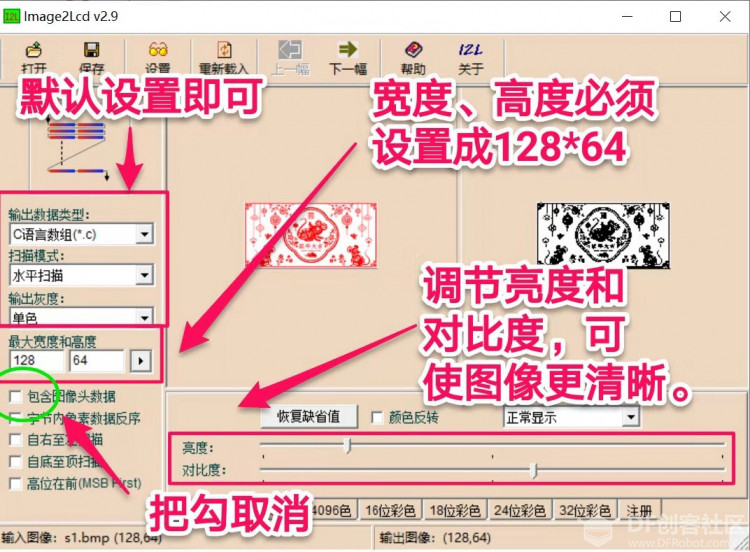Toggle 自底至顶扫描 checkbox
Screen dimensions: 750x552
coord(15,462)
